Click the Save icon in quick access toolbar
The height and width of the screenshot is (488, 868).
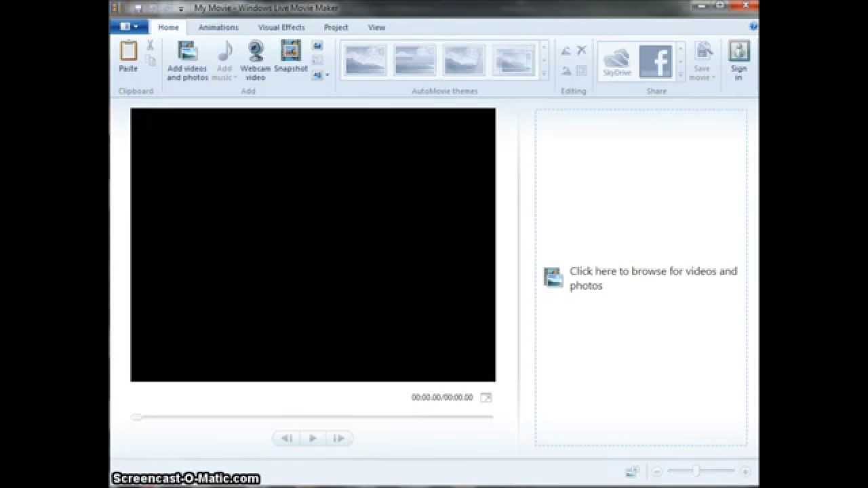tap(138, 8)
